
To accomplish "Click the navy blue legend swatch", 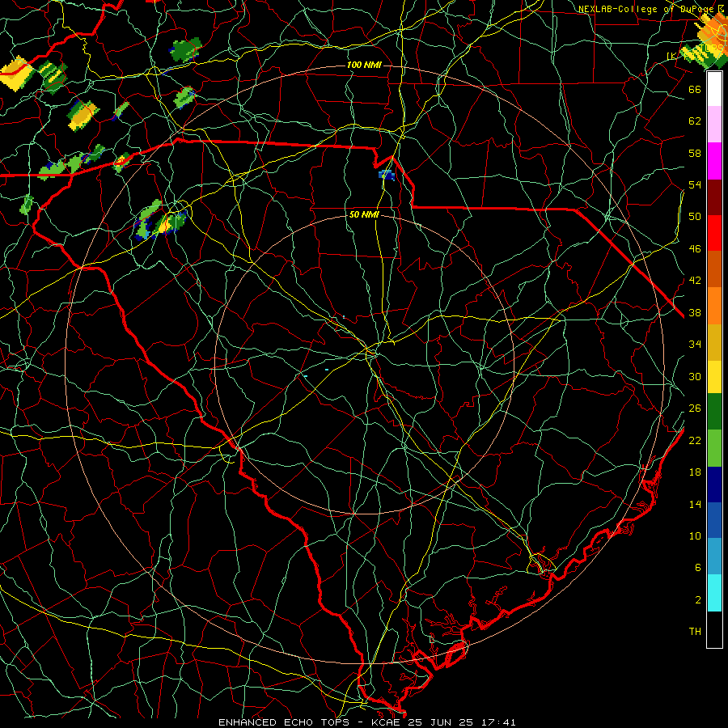I will [x=714, y=485].
